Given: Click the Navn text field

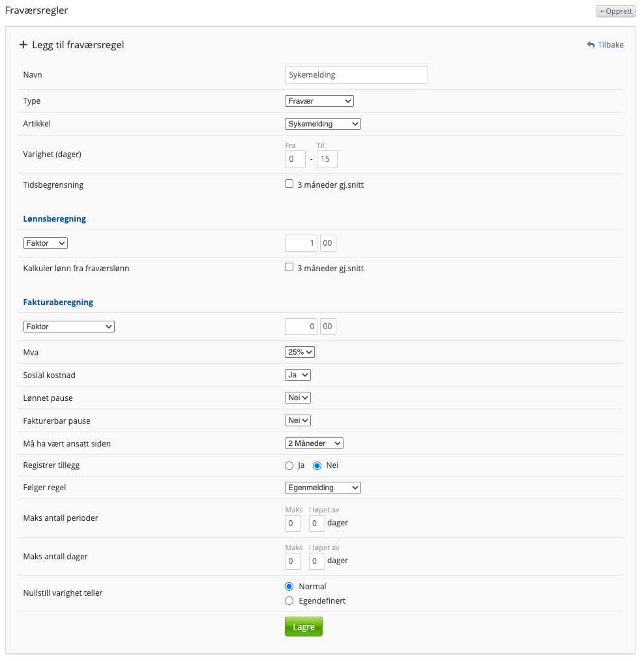Looking at the screenshot, I should click(x=357, y=75).
